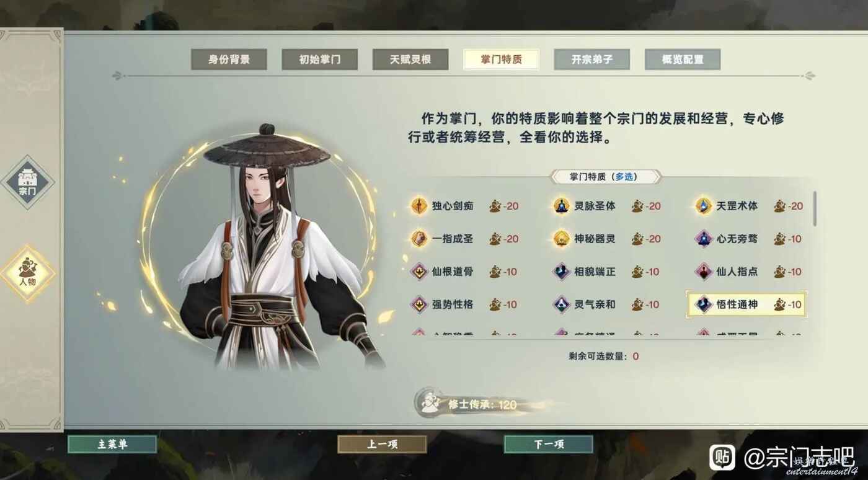The height and width of the screenshot is (480, 868).
Task: Click the 主菜单 button
Action: pyautogui.click(x=112, y=444)
